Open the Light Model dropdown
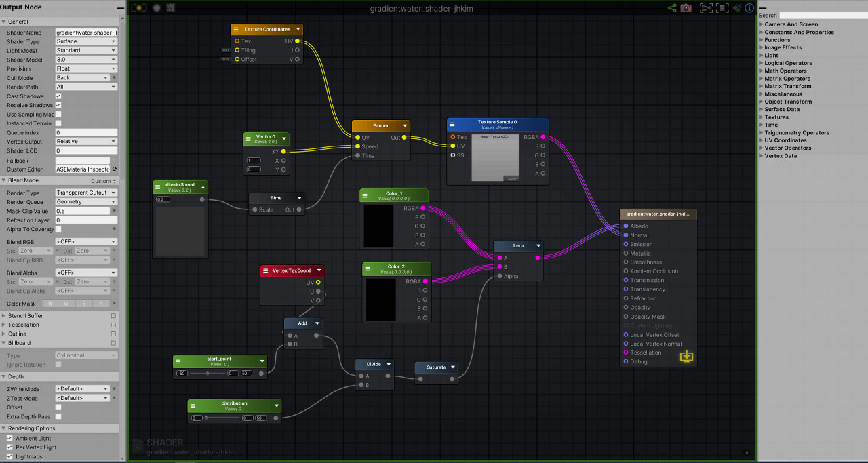868x463 pixels. coord(86,50)
